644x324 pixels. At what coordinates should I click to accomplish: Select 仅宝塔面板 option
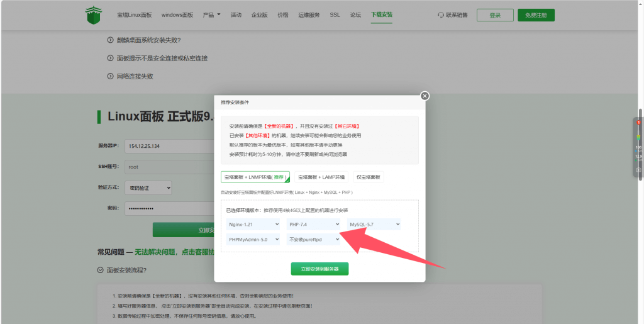[x=369, y=177]
